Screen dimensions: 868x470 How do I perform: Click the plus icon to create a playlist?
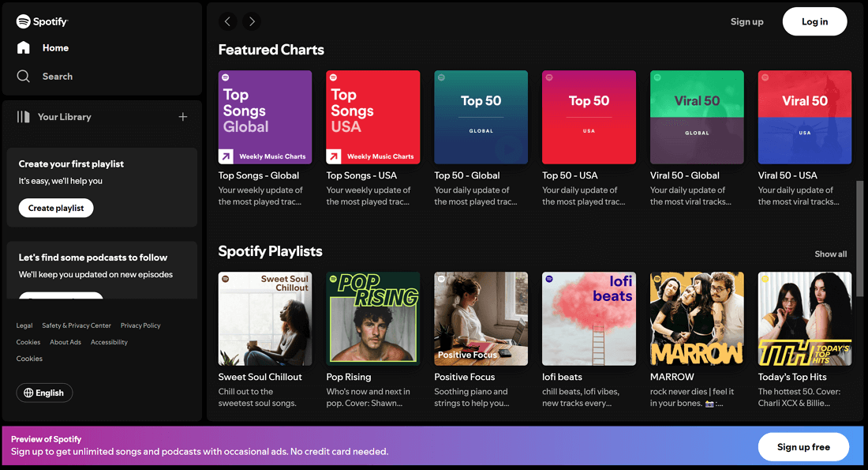click(x=183, y=116)
